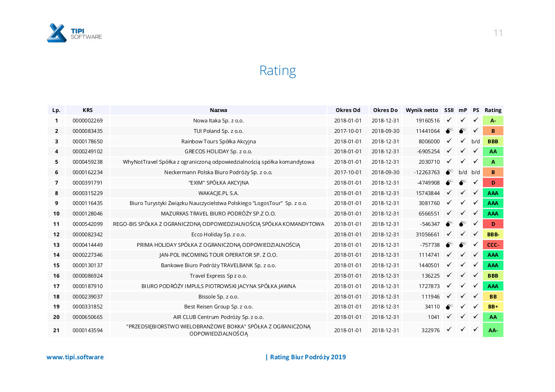The height and width of the screenshot is (392, 555).
Task: Click the Nazwa column header
Action: pos(218,110)
